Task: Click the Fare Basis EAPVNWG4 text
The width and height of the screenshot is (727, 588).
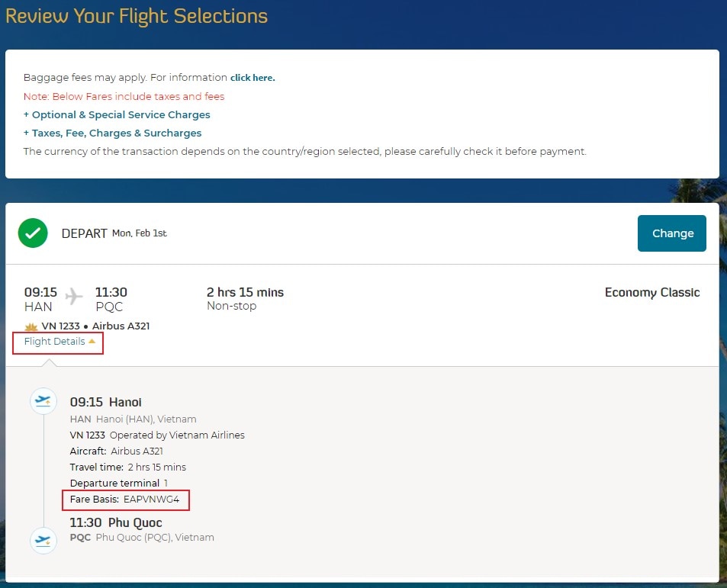Action: coord(124,500)
